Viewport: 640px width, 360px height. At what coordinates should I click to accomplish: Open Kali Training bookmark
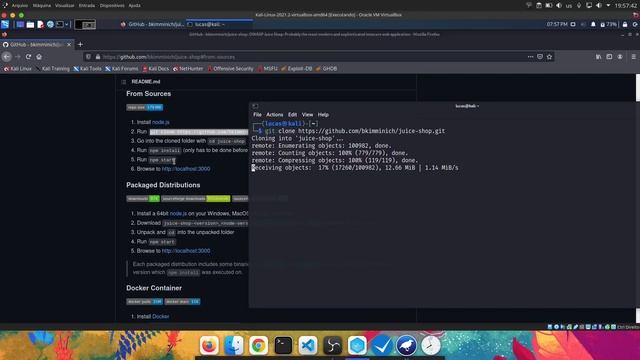click(53, 69)
